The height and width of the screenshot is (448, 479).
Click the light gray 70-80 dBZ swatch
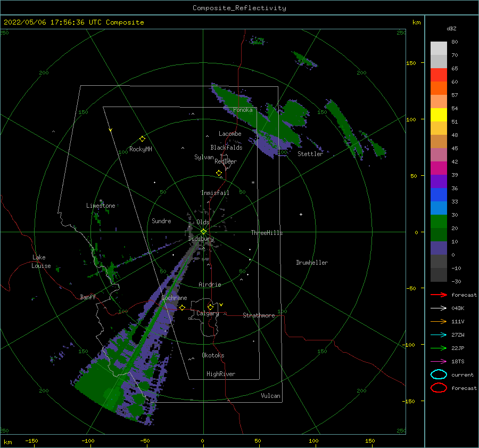pyautogui.click(x=439, y=48)
